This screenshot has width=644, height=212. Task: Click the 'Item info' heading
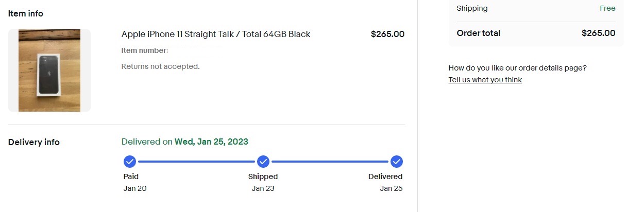pyautogui.click(x=26, y=14)
